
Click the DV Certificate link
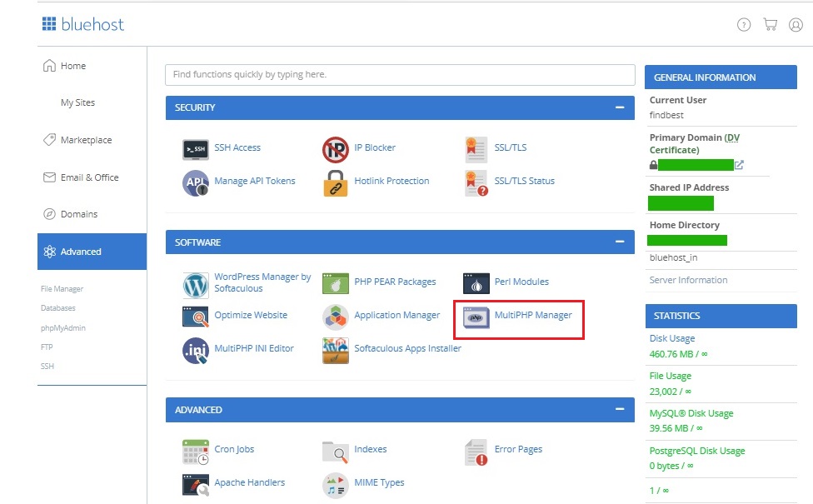coord(695,143)
